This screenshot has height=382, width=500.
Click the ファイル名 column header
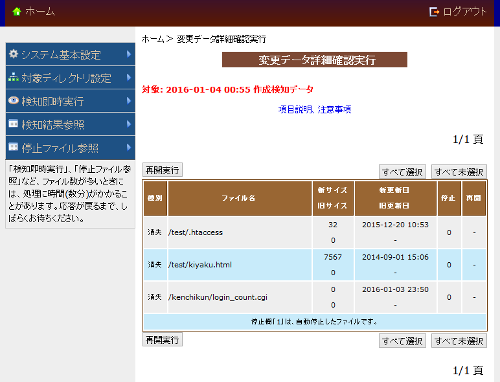pos(239,198)
